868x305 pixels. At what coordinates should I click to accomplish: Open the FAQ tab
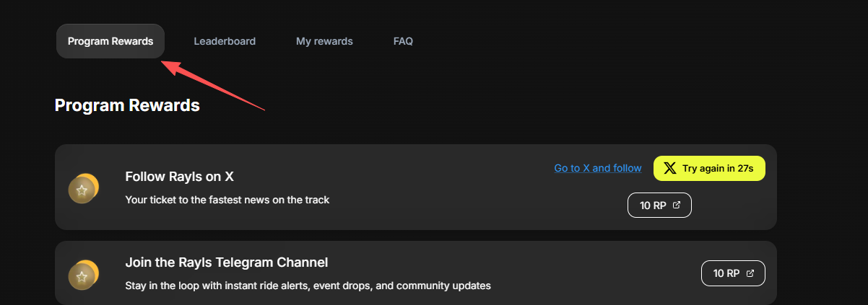pos(403,41)
